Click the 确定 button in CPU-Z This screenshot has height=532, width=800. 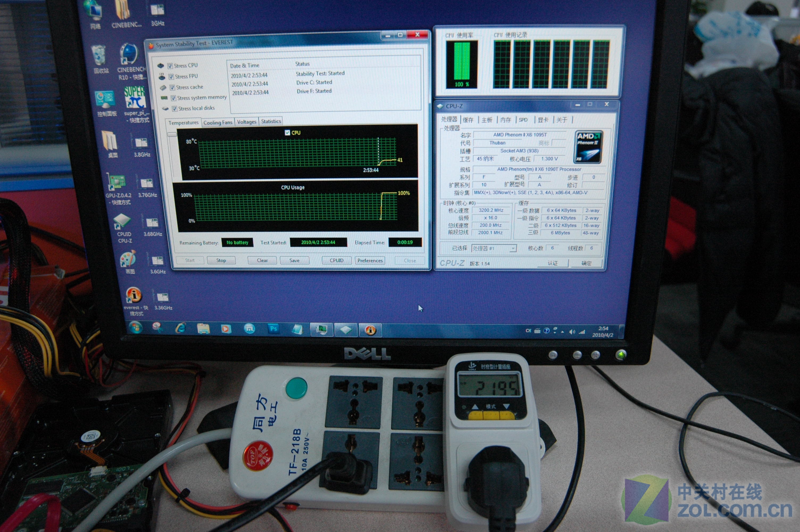pyautogui.click(x=586, y=263)
